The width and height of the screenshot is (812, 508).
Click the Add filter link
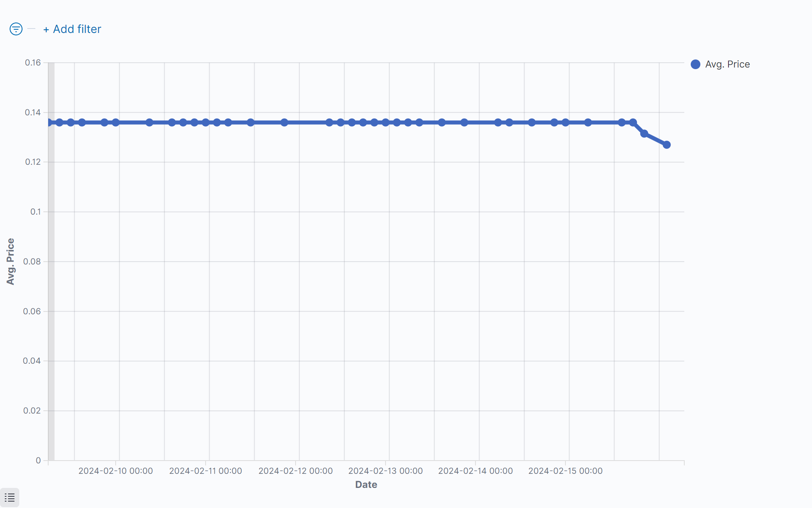72,29
